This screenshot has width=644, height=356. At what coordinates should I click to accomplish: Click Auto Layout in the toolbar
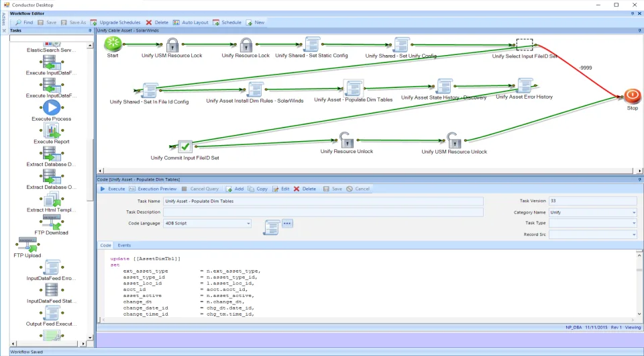pyautogui.click(x=191, y=23)
